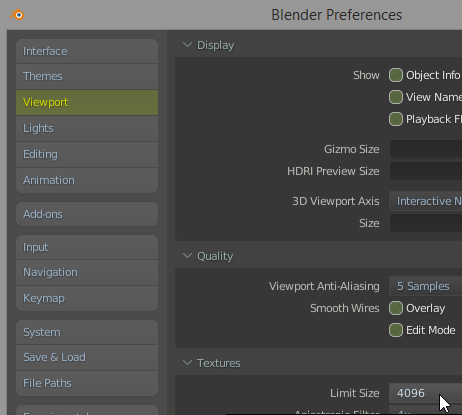Click the Gizmo Size slider field
The image size is (462, 415).
(x=426, y=149)
